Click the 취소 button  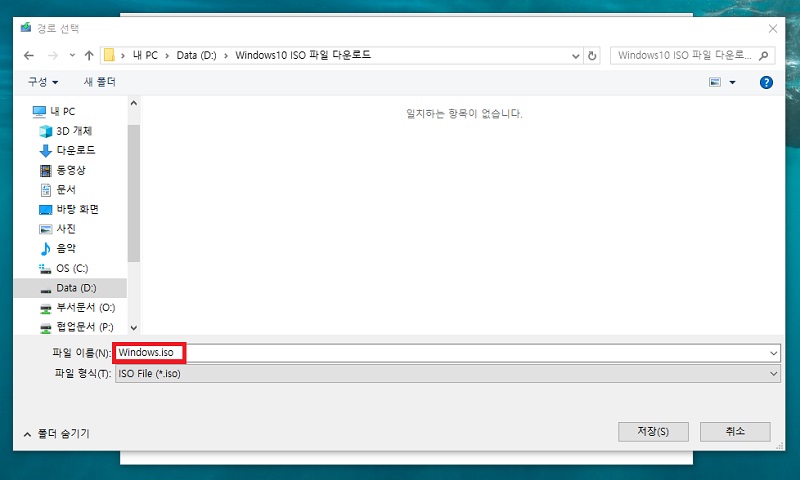(735, 432)
